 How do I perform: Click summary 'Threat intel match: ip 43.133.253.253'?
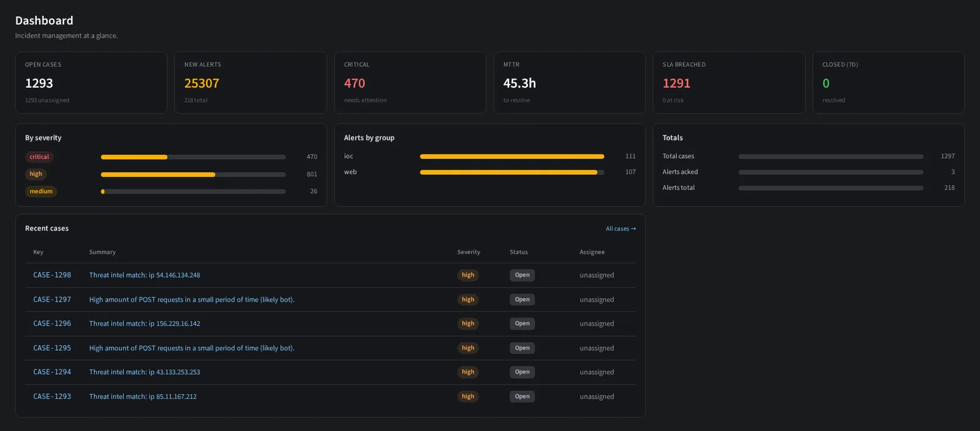click(x=145, y=372)
